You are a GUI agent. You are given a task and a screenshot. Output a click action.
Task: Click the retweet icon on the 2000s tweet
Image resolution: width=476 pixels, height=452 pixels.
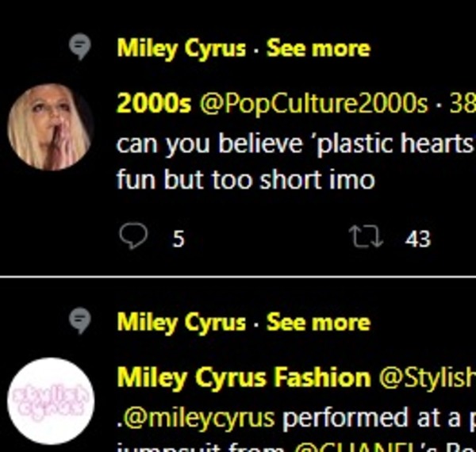click(x=365, y=236)
